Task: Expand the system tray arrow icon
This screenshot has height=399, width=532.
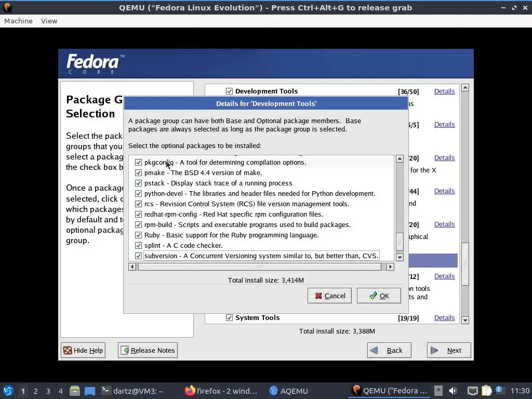Action: [x=438, y=391]
